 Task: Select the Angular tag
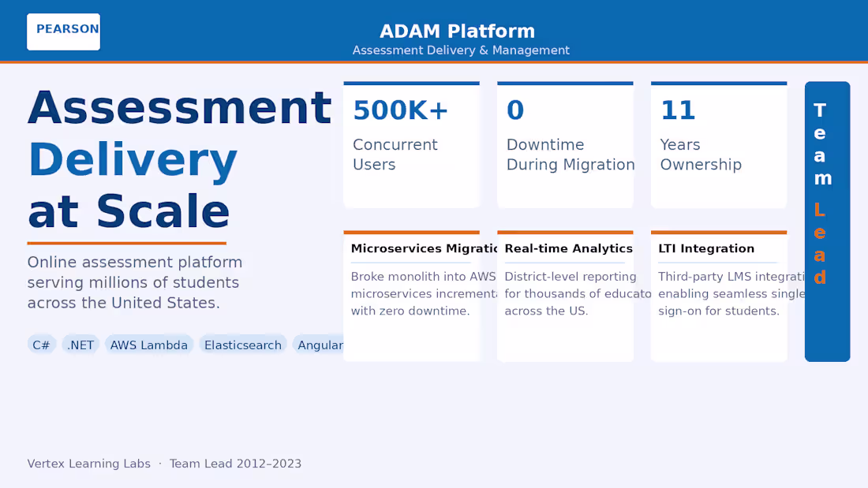318,345
